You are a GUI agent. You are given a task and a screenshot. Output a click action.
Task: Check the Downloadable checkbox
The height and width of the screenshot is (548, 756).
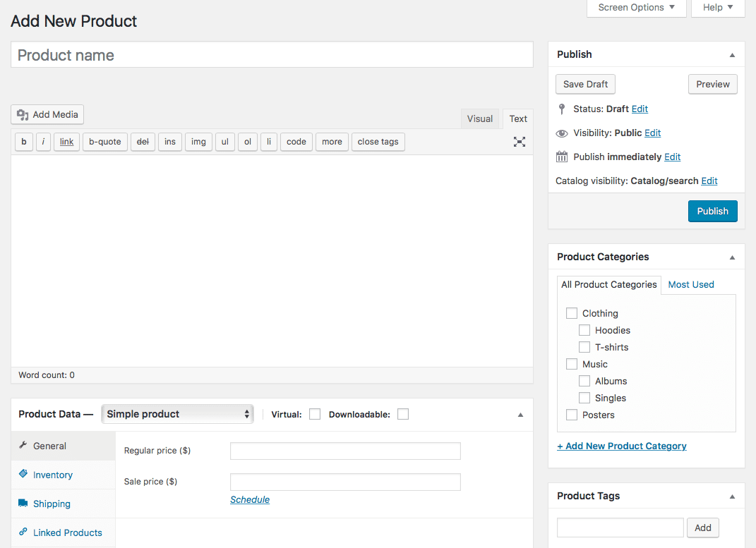click(402, 414)
